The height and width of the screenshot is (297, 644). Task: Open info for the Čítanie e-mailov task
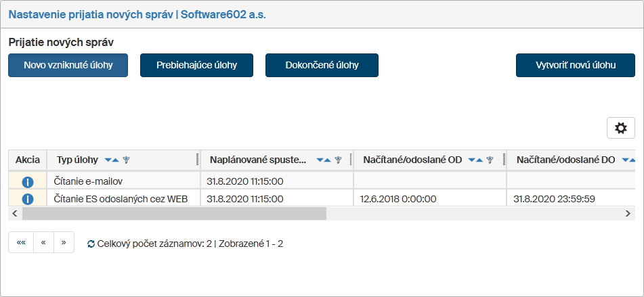[x=28, y=181]
